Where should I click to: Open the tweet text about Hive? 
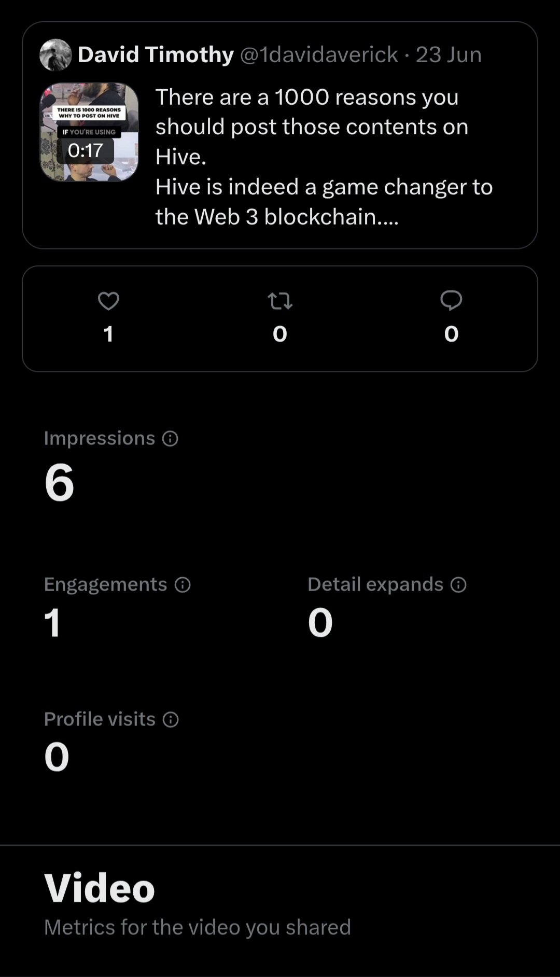coord(324,157)
